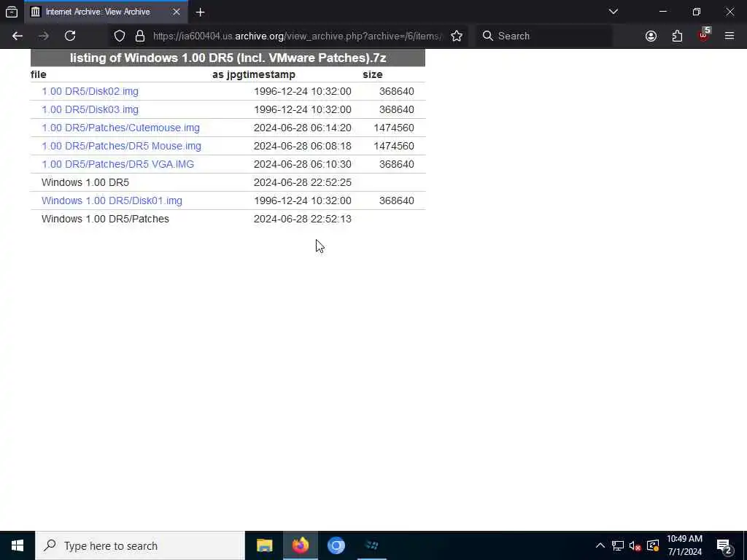Open the 1.00 DR5/Disk02.img link
747x560 pixels.
[90, 91]
